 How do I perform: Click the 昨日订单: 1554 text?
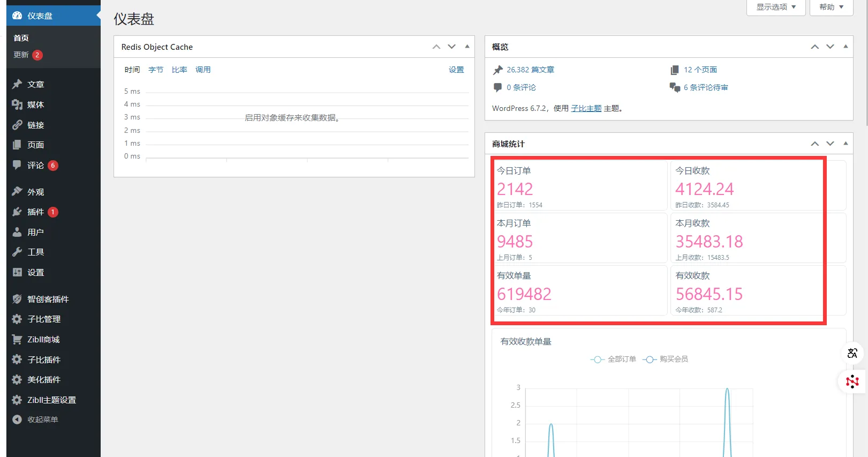(x=519, y=205)
